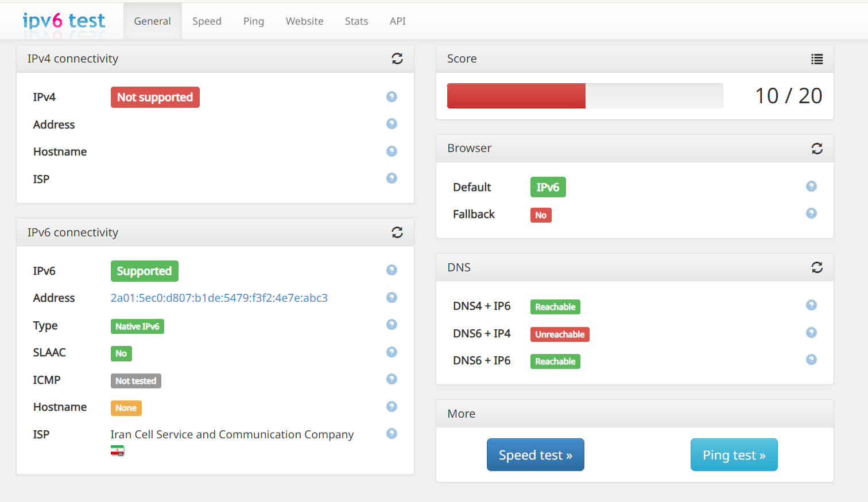
Task: Open the IPv6 address link
Action: pos(219,298)
